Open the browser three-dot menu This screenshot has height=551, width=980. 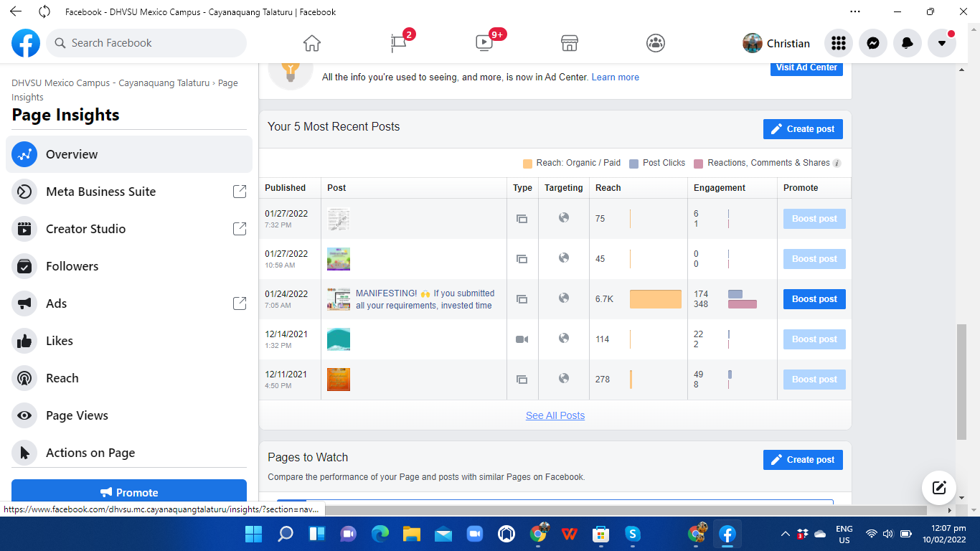pos(854,11)
